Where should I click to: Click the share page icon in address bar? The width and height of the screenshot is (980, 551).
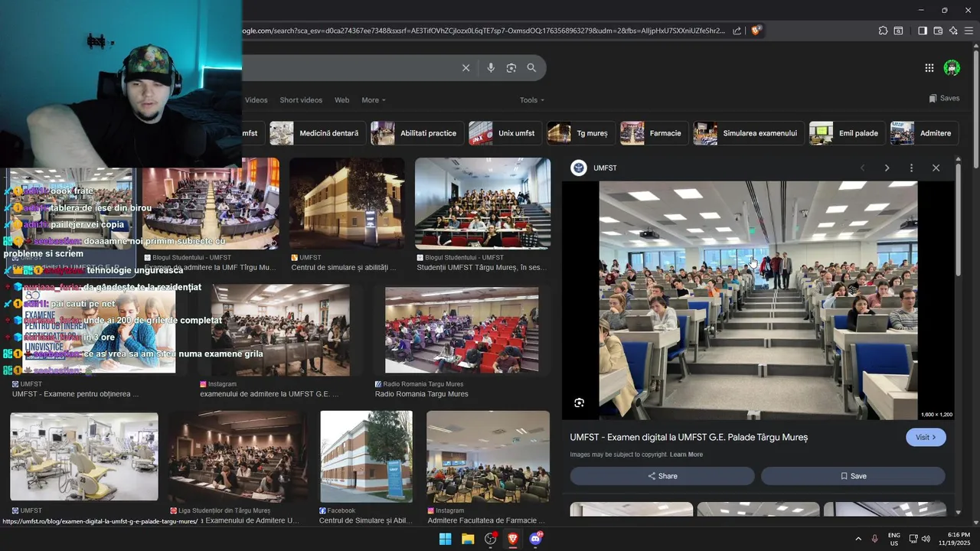click(x=737, y=31)
